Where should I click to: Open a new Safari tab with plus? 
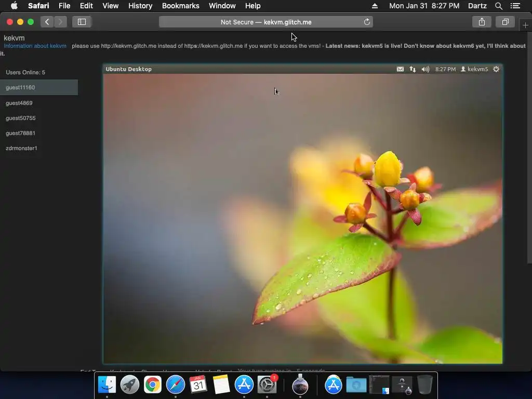click(525, 25)
